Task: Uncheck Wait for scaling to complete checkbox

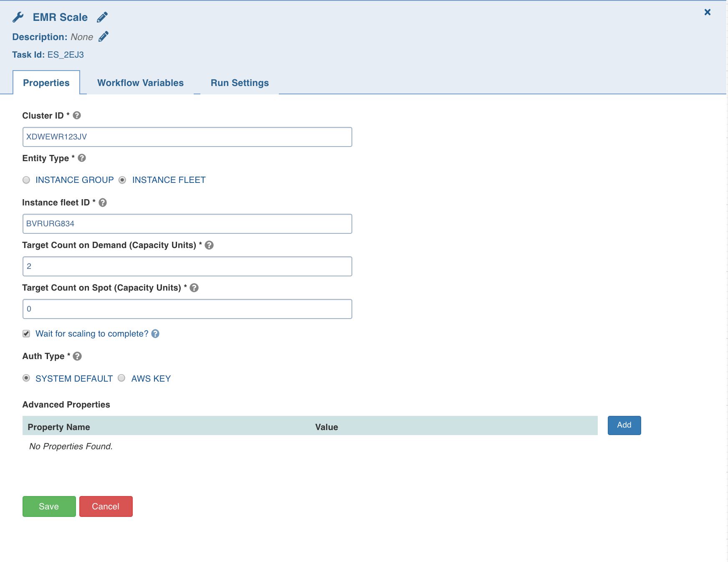Action: pos(26,334)
